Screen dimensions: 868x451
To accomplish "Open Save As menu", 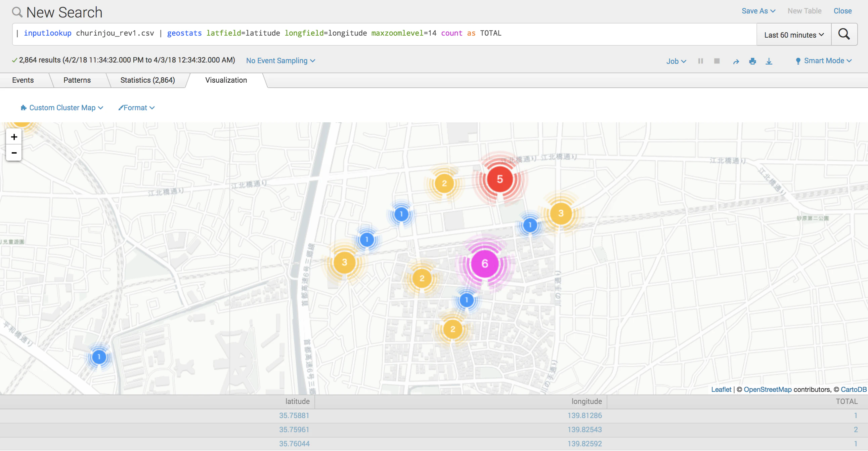I will coord(758,11).
